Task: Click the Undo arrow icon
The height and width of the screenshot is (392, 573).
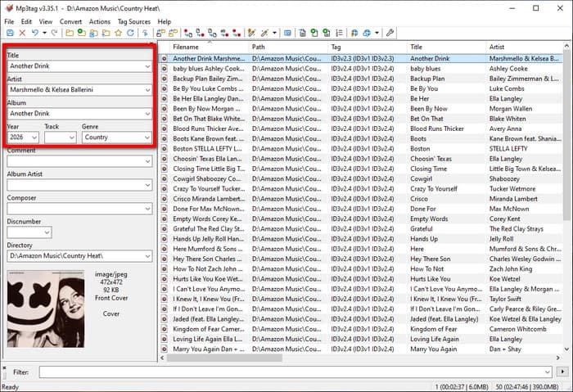Action: (x=35, y=33)
